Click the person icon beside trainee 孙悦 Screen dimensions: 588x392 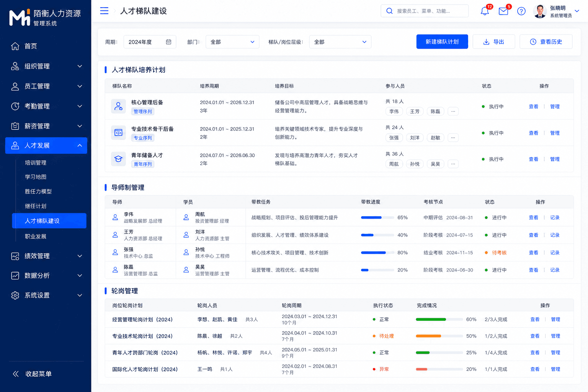(186, 252)
